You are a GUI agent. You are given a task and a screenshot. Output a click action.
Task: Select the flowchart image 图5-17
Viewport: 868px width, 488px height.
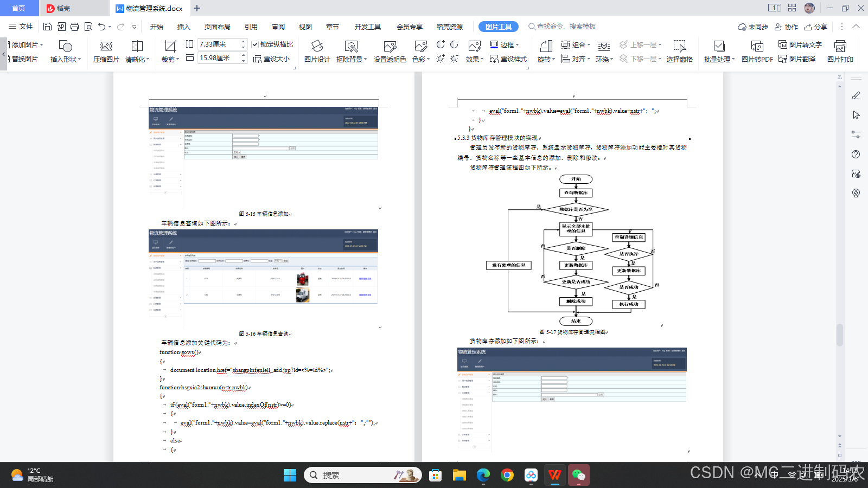click(x=572, y=249)
